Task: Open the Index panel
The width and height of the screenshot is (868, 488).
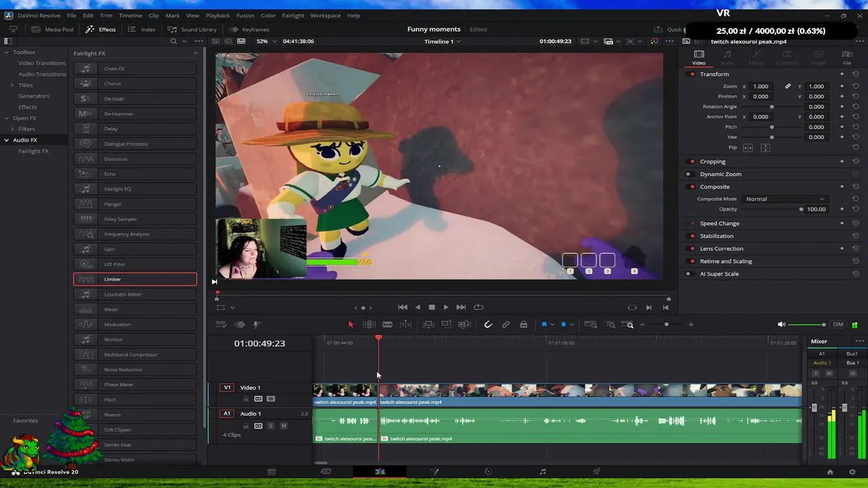Action: point(142,30)
